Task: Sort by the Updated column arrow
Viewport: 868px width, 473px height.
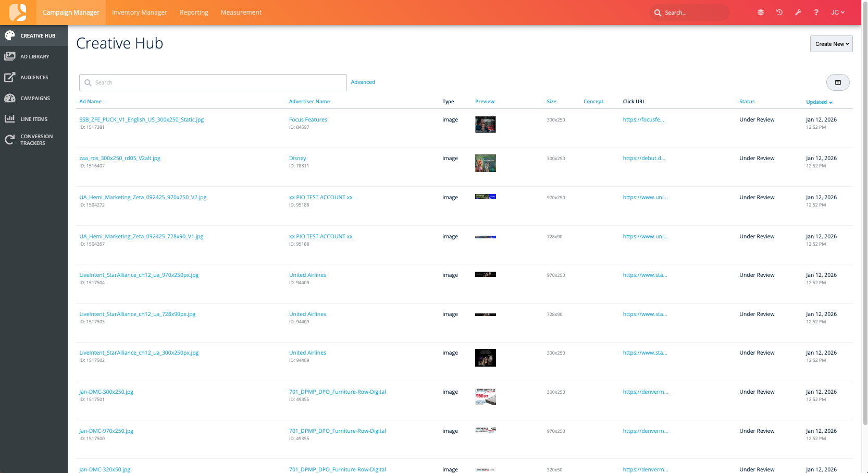Action: click(830, 103)
